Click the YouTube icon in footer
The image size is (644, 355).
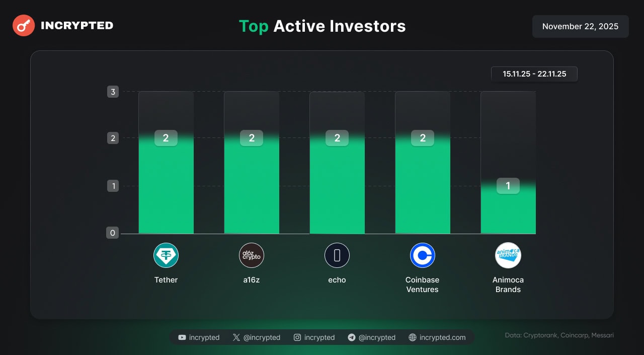pyautogui.click(x=182, y=337)
